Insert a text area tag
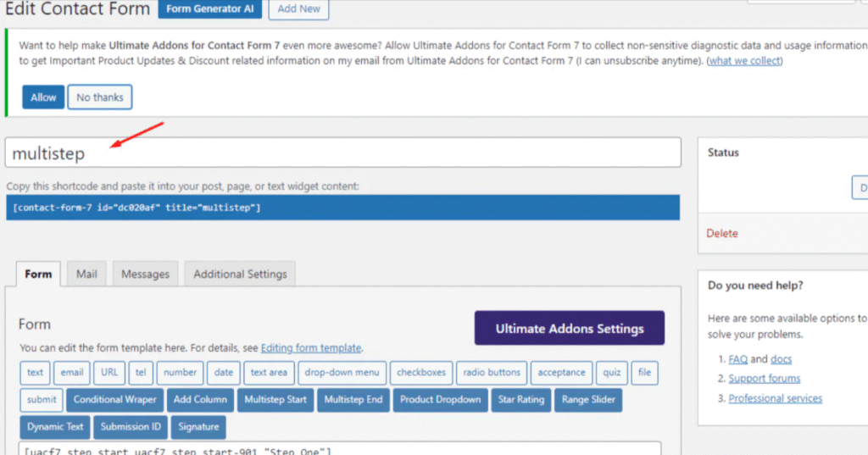The height and width of the screenshot is (455, 868). point(269,373)
